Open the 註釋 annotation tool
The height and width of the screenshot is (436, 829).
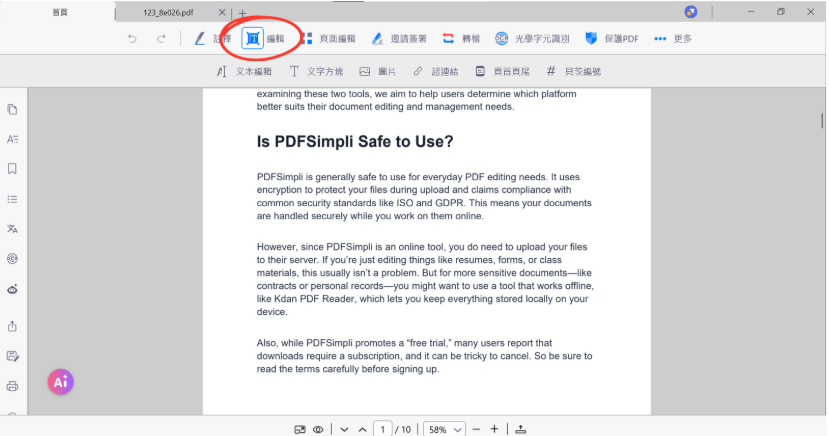click(x=211, y=39)
